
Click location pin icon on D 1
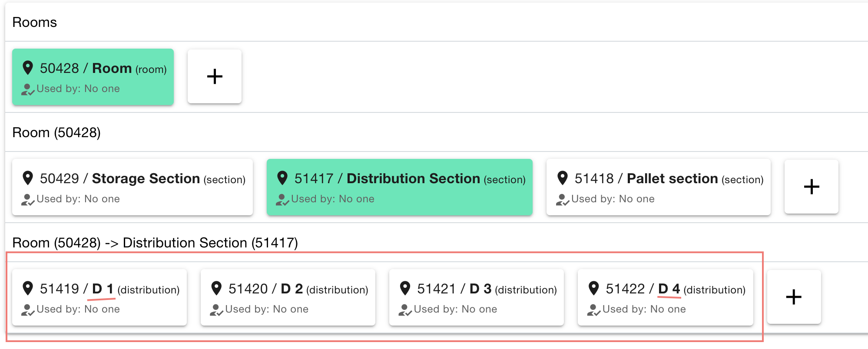point(28,288)
